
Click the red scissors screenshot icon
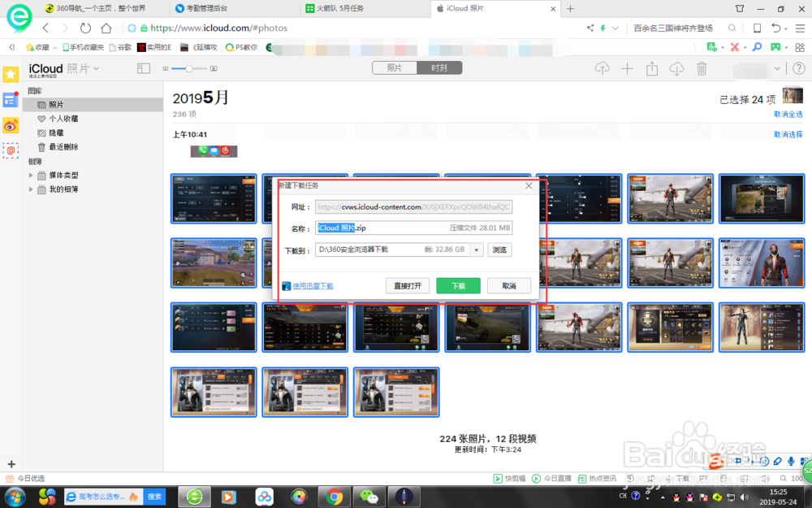[734, 47]
